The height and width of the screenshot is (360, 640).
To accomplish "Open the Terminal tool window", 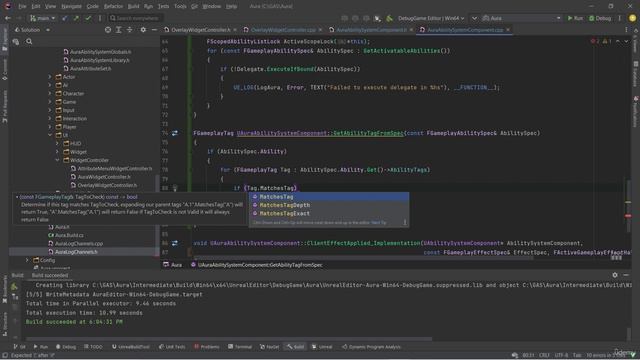I will (x=240, y=347).
